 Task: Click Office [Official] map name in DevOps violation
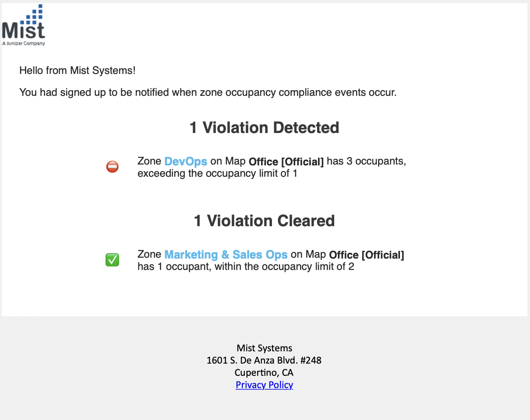tap(286, 161)
